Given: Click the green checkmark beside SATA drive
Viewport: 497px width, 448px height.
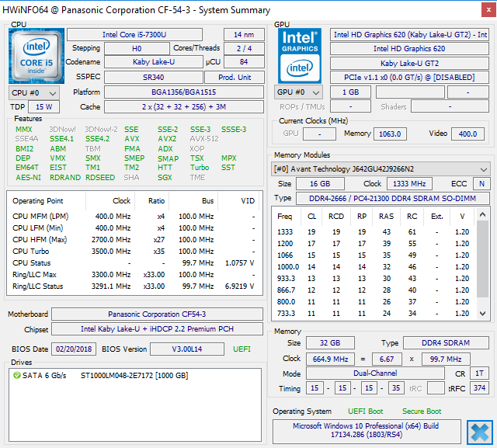Looking at the screenshot, I should click(17, 376).
